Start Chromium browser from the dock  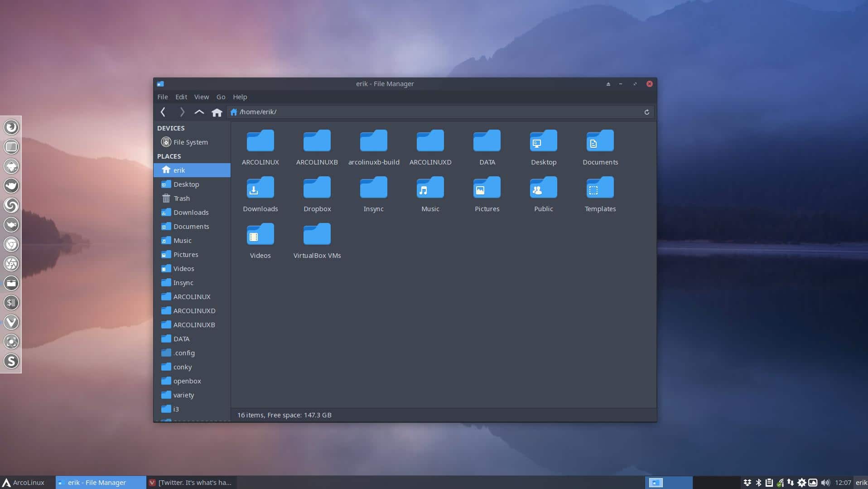pyautogui.click(x=11, y=244)
